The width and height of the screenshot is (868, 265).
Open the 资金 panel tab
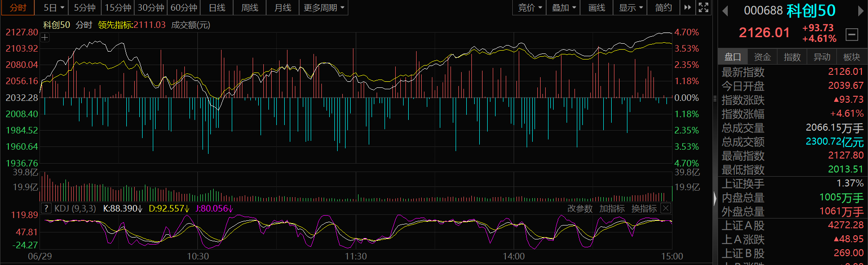pos(763,57)
